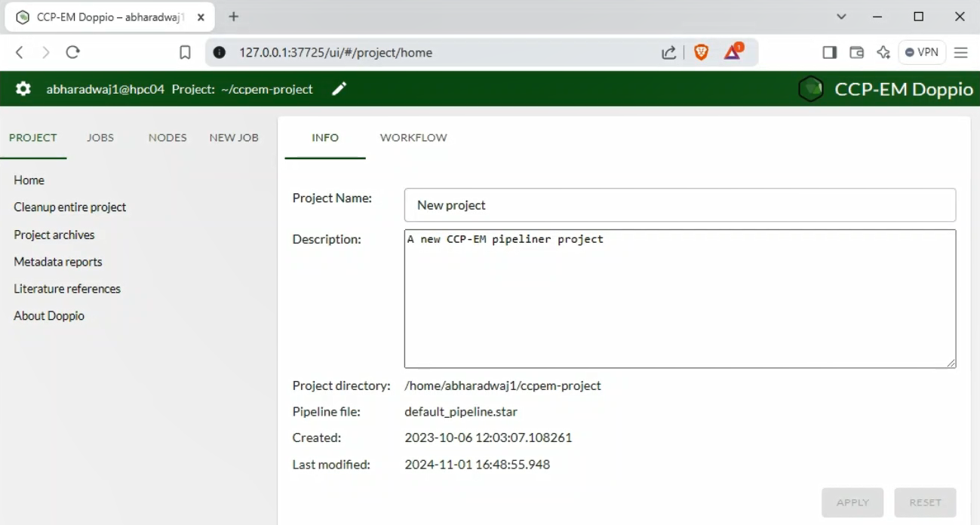The width and height of the screenshot is (980, 525).
Task: Edit project with the pencil icon
Action: coord(339,89)
